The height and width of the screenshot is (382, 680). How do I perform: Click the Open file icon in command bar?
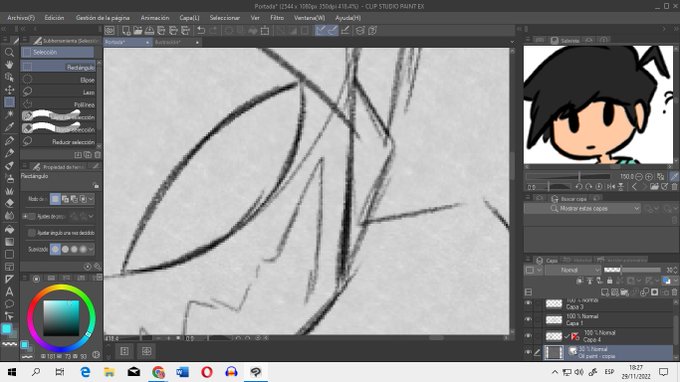pos(138,30)
